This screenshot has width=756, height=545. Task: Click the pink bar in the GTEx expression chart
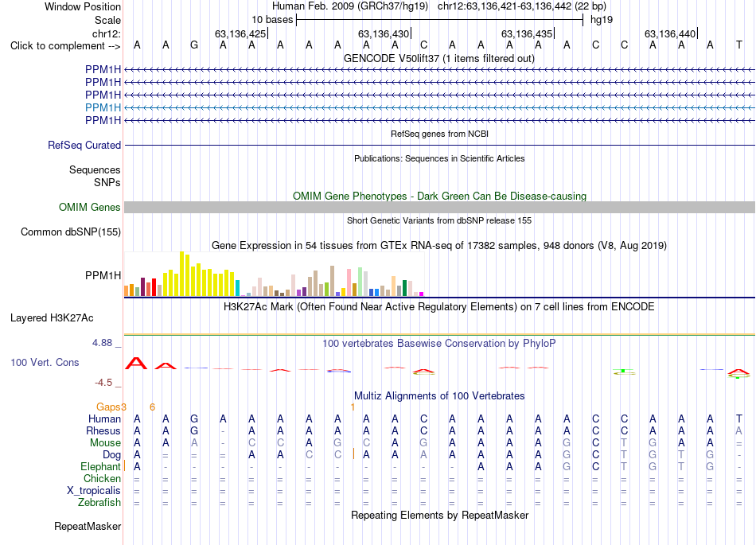click(x=349, y=283)
